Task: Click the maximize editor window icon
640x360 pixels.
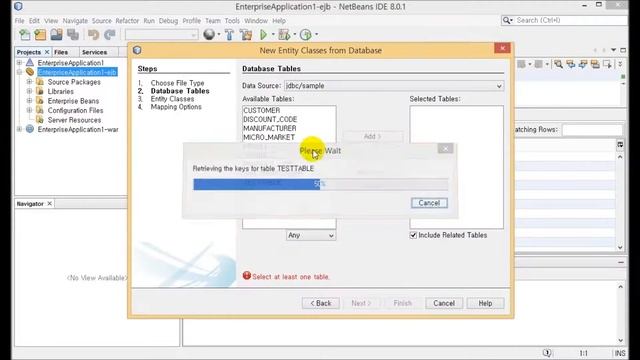Action: [x=623, y=50]
